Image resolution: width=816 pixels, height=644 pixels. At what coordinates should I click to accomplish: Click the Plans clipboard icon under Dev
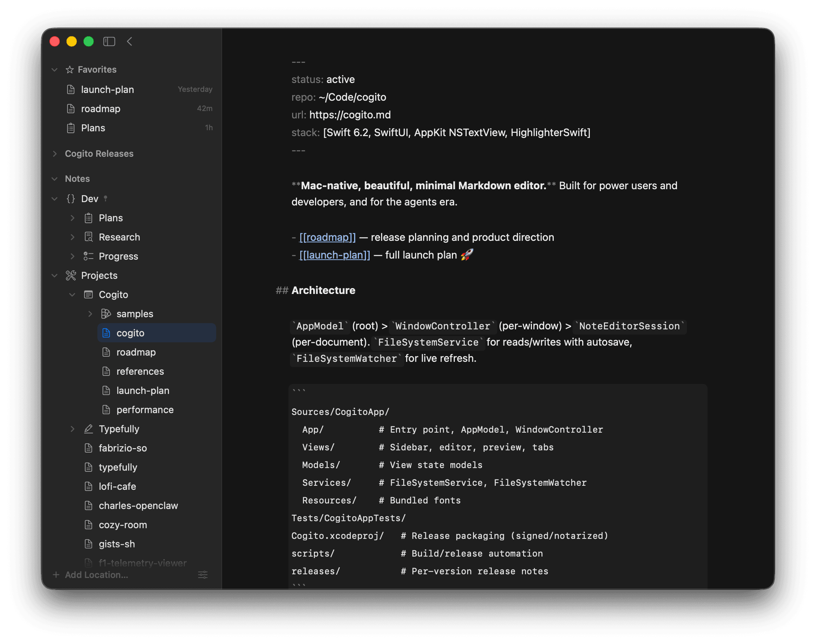[x=88, y=218]
